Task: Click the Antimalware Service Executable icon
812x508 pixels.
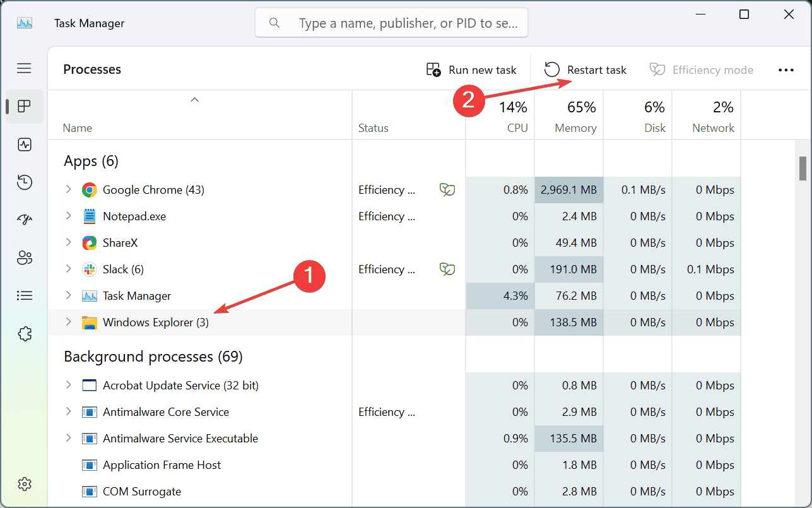Action: coord(89,439)
